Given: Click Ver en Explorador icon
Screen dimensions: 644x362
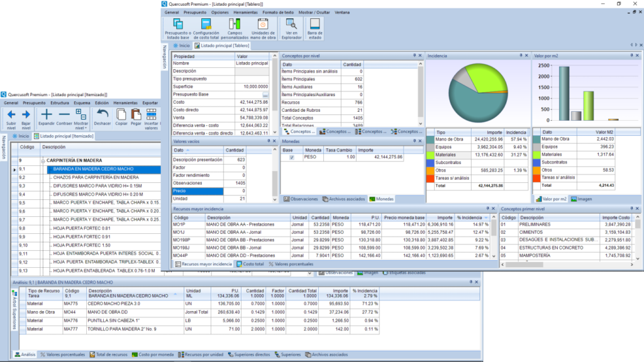Looking at the screenshot, I should click(x=291, y=24).
